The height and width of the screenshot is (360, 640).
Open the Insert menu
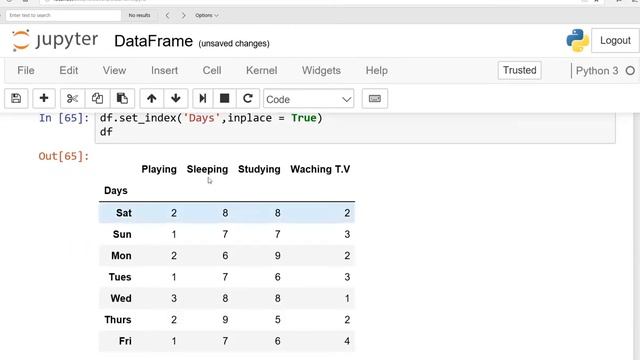tap(164, 70)
